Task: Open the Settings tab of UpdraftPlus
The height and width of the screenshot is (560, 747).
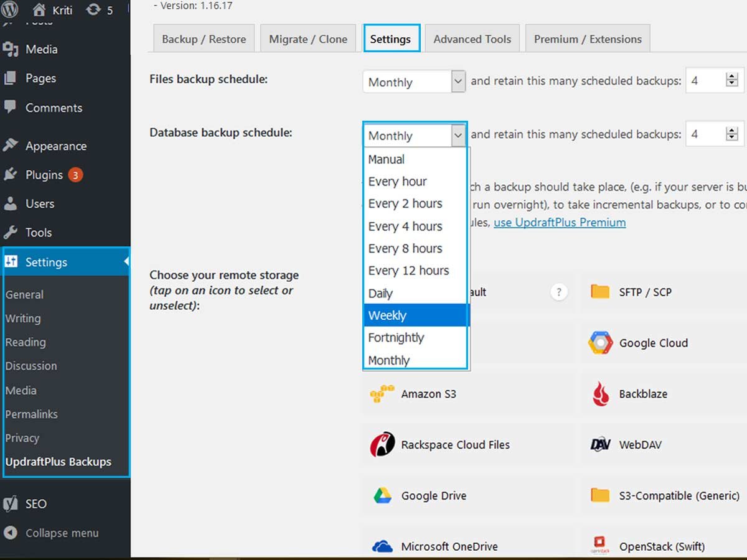Action: pos(391,39)
